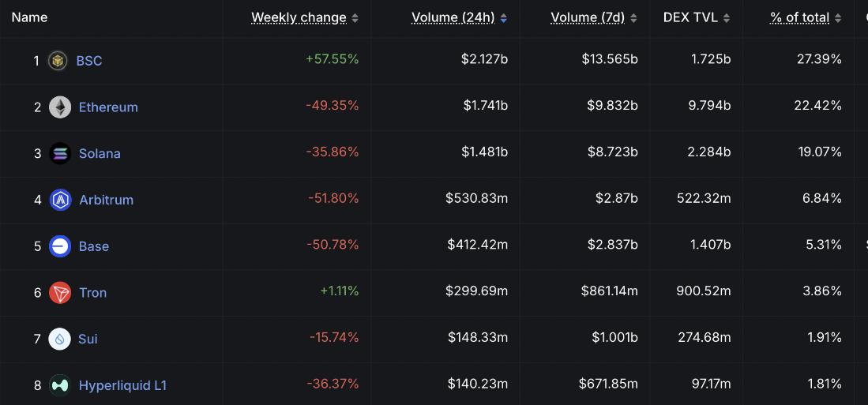Click the Sui logo icon
This screenshot has width=868, height=405.
pyautogui.click(x=60, y=339)
